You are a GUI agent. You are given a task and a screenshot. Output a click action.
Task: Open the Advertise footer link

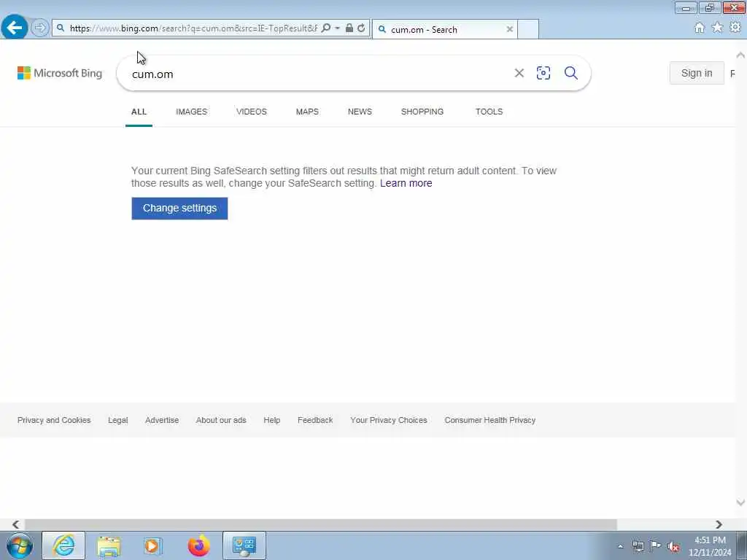coord(162,420)
